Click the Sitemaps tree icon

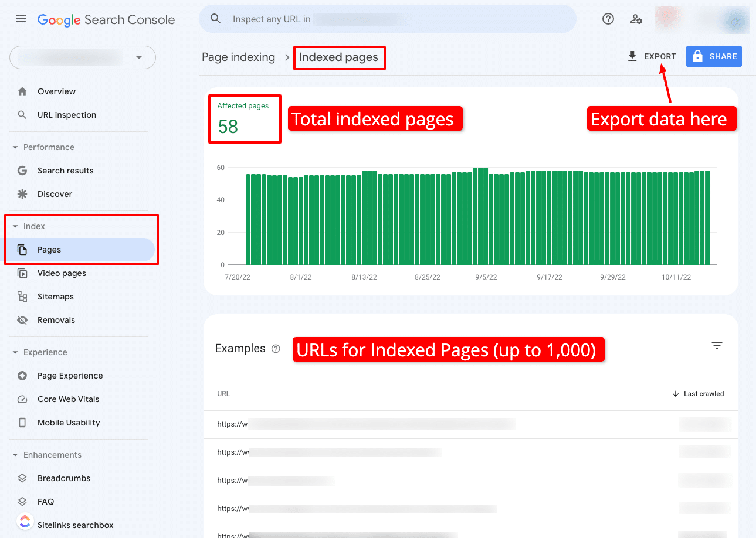[22, 297]
